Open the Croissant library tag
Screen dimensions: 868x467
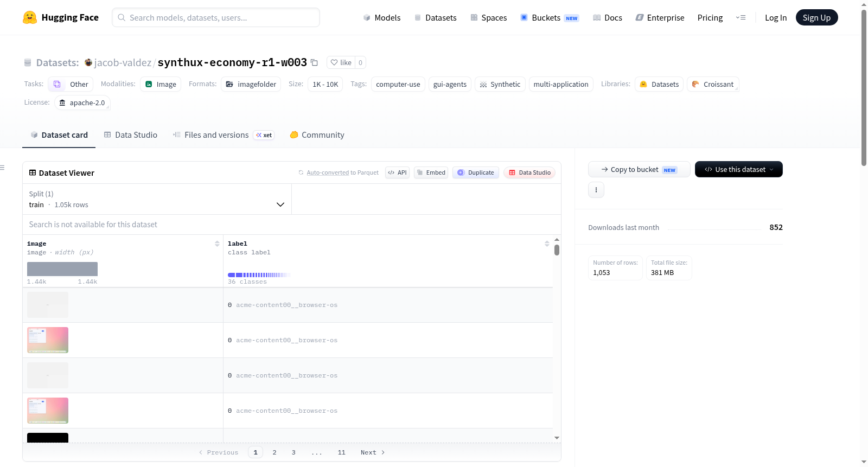point(713,84)
